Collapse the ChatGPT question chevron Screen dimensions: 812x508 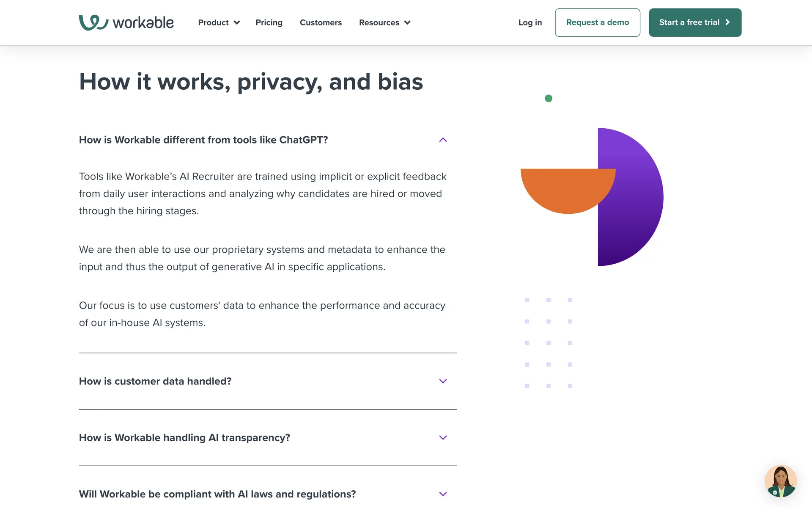click(x=443, y=140)
